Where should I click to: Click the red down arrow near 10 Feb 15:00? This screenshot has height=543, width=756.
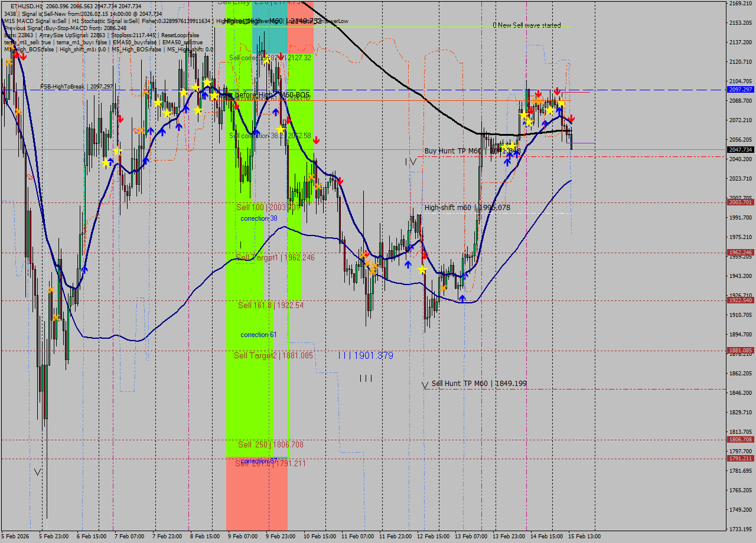click(x=316, y=140)
